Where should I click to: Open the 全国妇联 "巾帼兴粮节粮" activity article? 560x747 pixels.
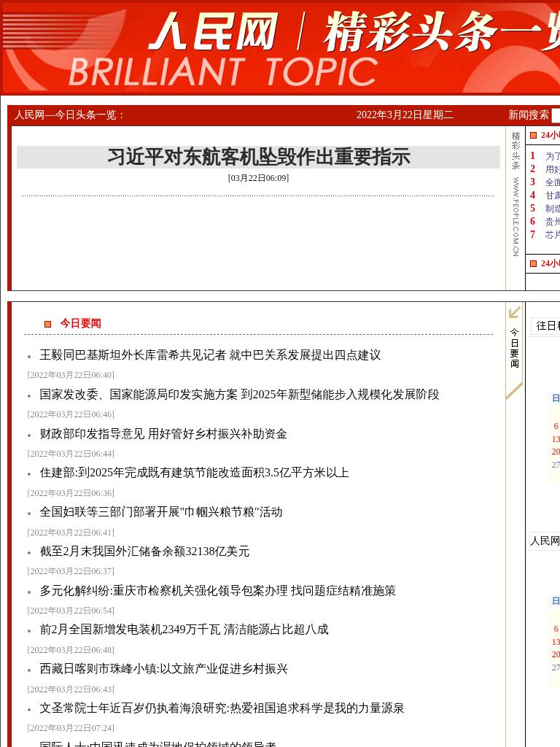(161, 512)
